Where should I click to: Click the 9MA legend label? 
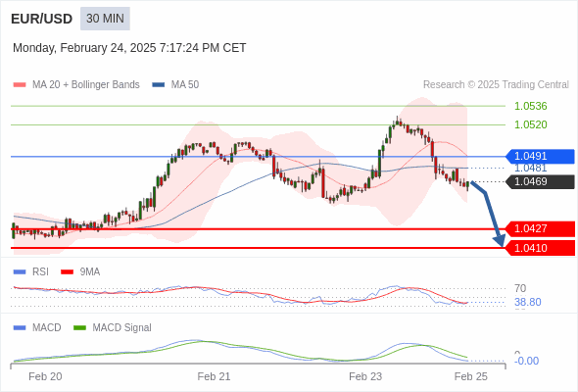coord(90,272)
